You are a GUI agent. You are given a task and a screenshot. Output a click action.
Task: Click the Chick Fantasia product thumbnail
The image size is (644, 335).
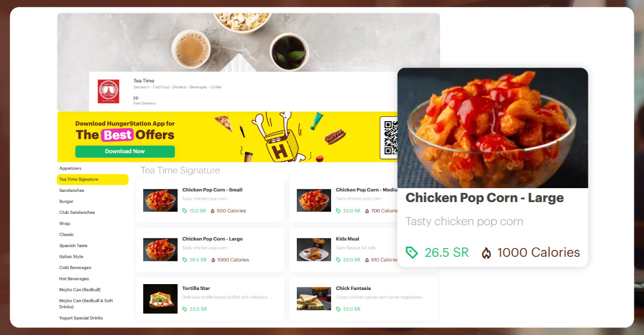[314, 299]
